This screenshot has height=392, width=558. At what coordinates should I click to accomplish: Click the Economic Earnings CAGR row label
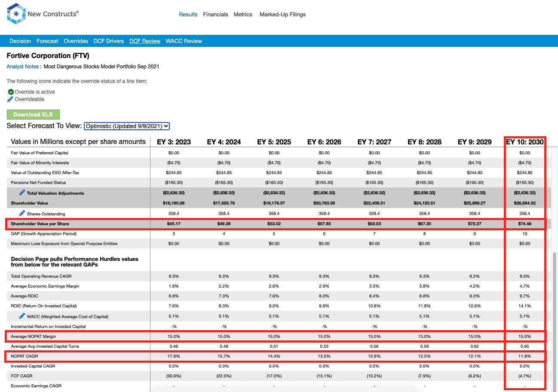coord(37,386)
